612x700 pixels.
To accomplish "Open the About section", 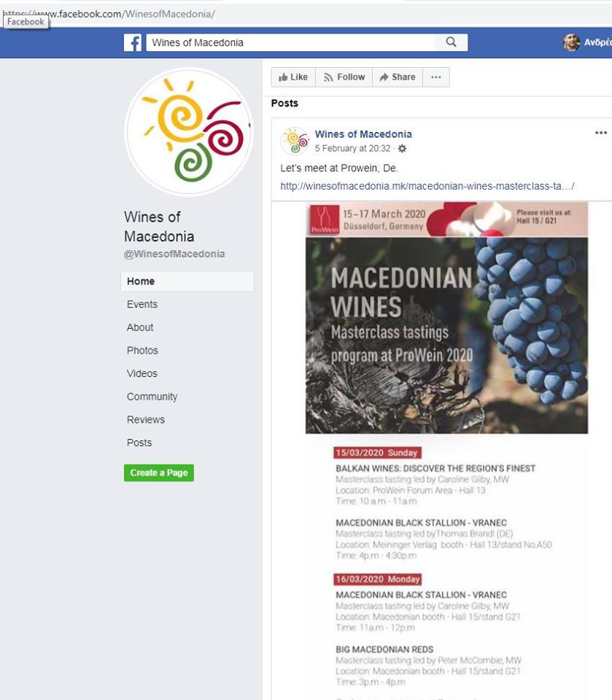I will coord(140,327).
